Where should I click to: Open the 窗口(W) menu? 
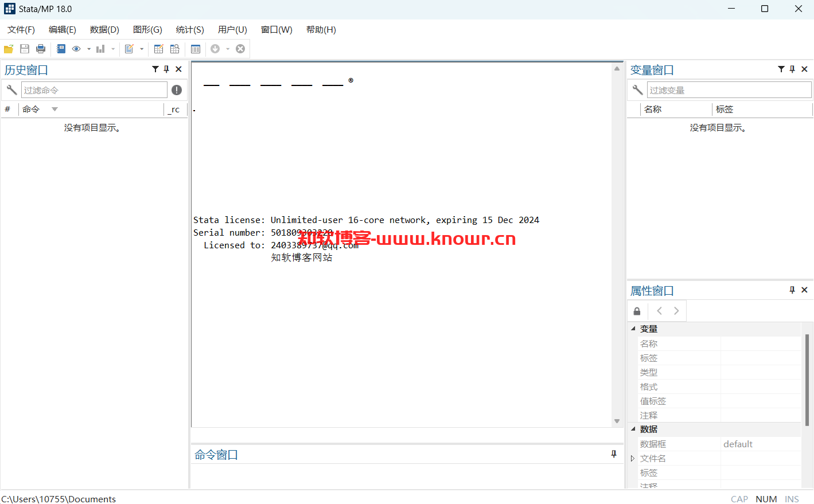pyautogui.click(x=276, y=30)
